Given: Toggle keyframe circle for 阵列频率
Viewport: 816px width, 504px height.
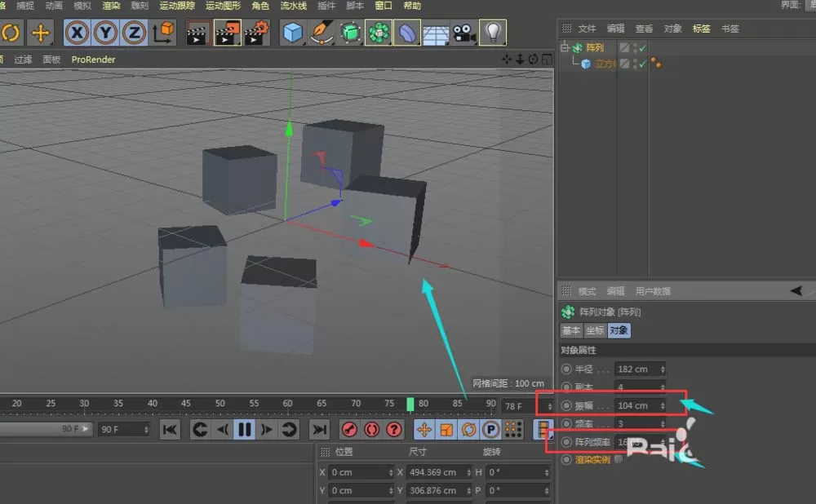Looking at the screenshot, I should [567, 442].
